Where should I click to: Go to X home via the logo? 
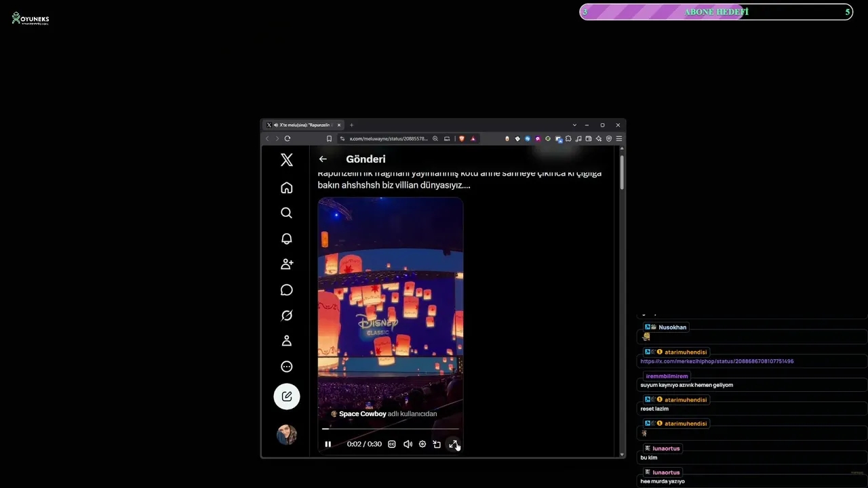[x=287, y=160]
